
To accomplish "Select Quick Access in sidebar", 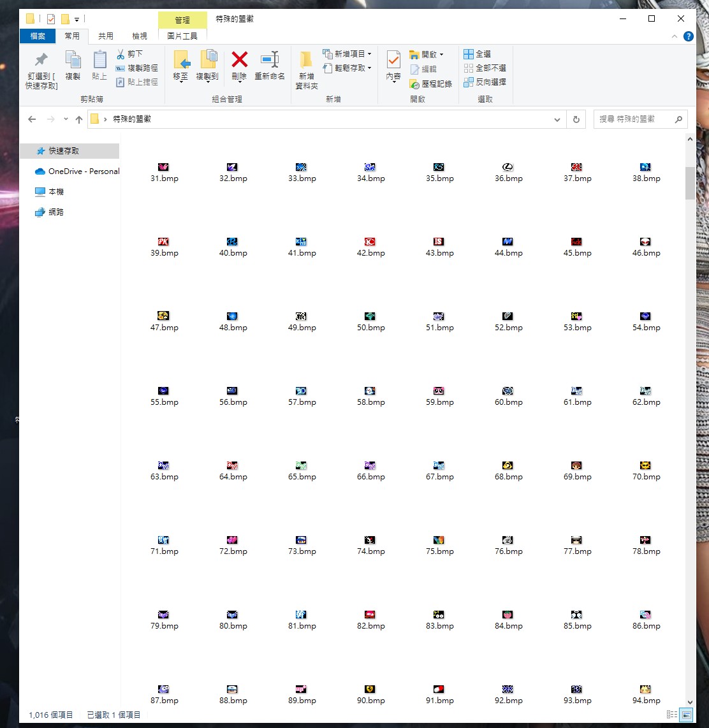I will pos(69,151).
